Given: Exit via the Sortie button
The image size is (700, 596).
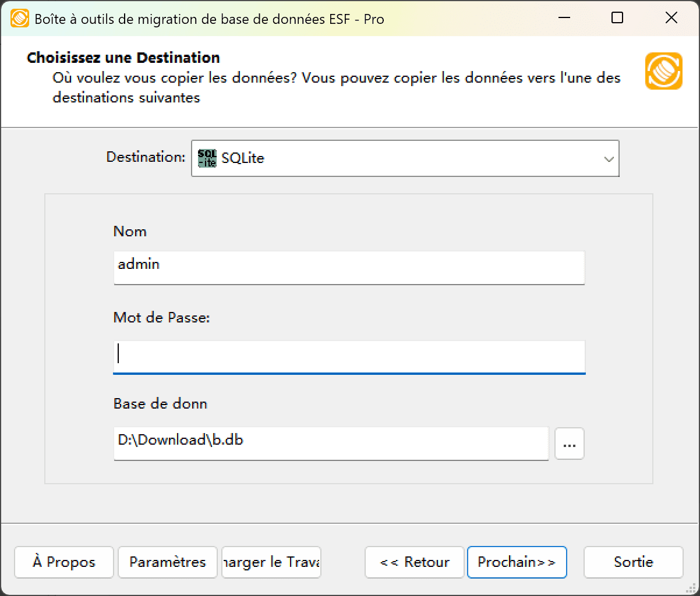Looking at the screenshot, I should click(633, 562).
